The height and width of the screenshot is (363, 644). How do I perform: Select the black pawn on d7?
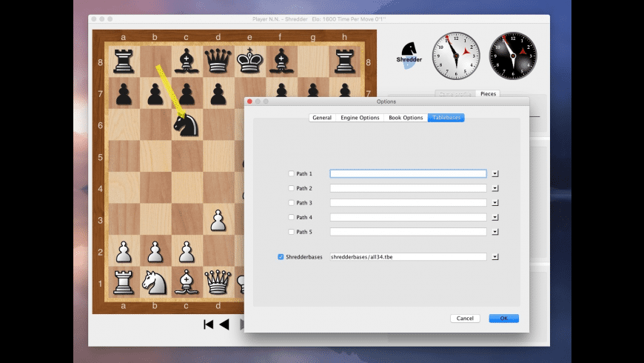[218, 93]
